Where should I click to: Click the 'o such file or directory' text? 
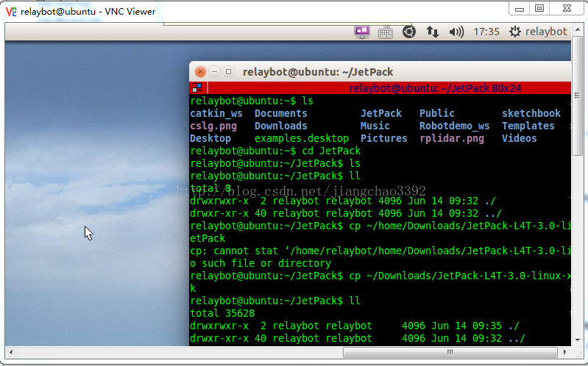pyautogui.click(x=261, y=263)
